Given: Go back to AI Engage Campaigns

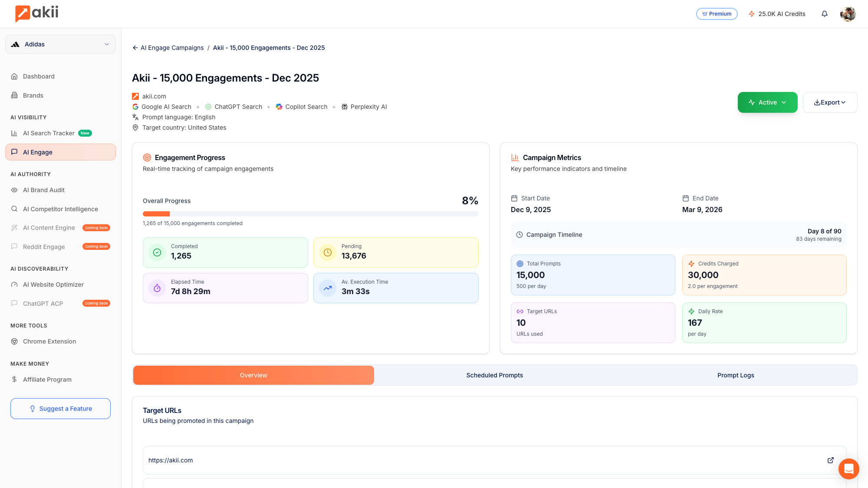Looking at the screenshot, I should tap(168, 48).
